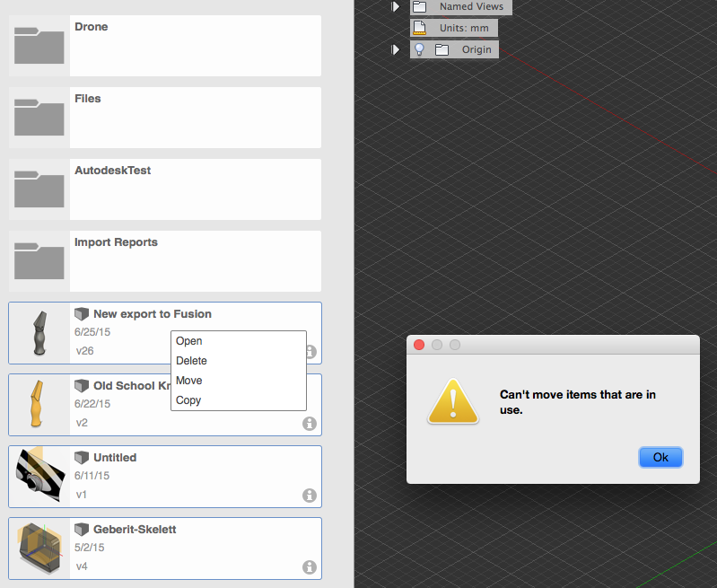Image resolution: width=717 pixels, height=588 pixels.
Task: Click the yellow warning triangle icon
Action: (453, 402)
